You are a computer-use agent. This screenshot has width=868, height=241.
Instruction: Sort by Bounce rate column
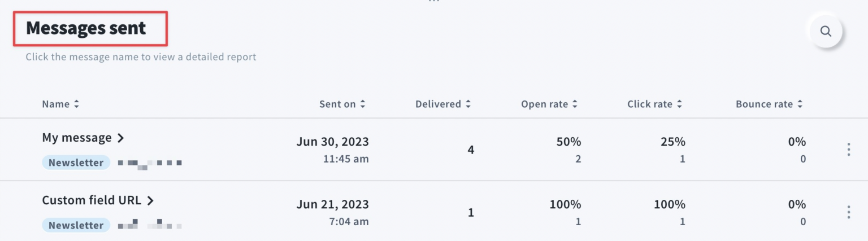tap(769, 104)
